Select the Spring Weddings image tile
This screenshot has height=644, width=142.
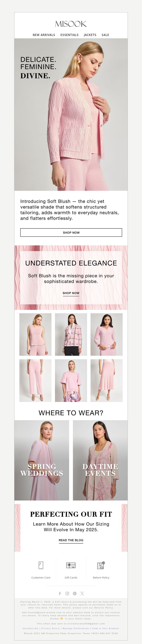42,460
